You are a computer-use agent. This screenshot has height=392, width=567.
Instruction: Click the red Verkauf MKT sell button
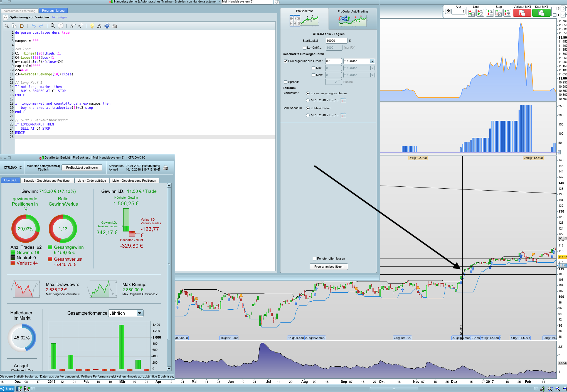[x=522, y=13]
